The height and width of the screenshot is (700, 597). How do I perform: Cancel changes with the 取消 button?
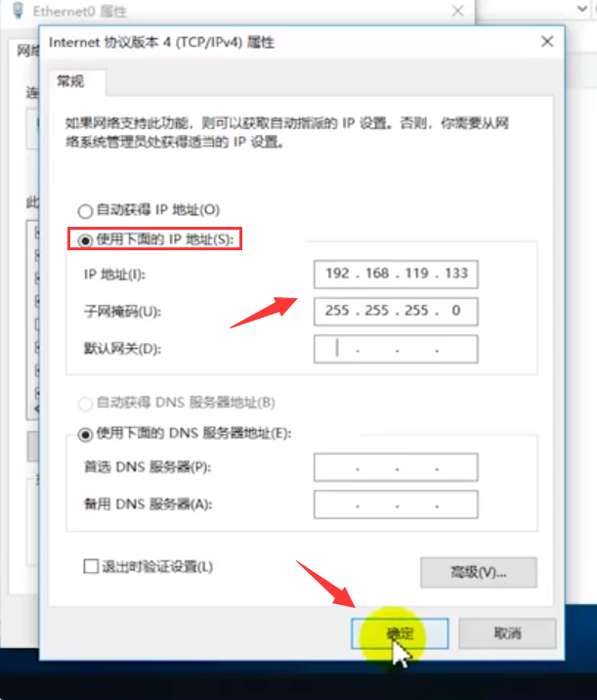(x=507, y=634)
